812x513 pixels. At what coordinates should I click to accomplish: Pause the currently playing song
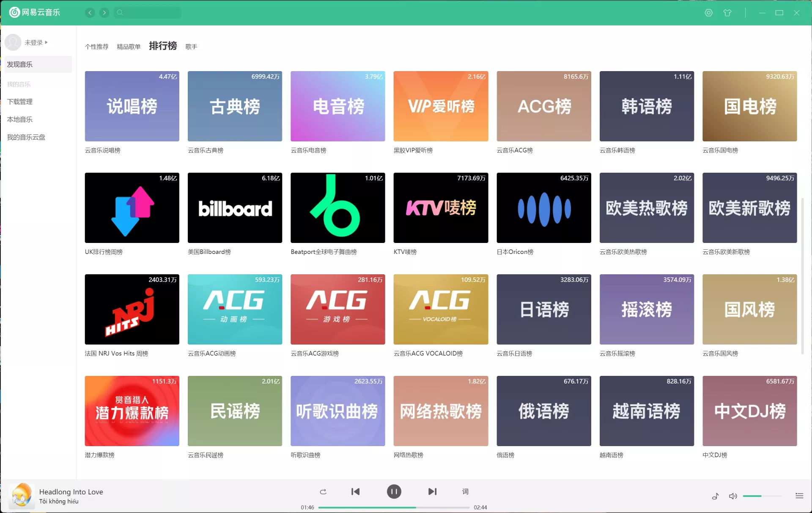394,491
